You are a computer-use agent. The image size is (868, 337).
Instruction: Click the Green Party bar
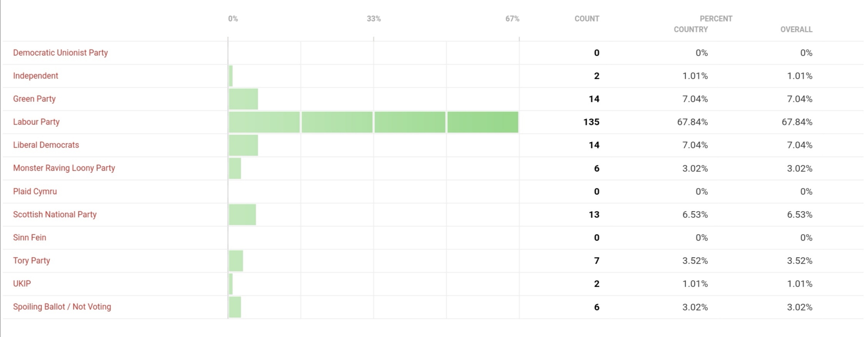[243, 99]
